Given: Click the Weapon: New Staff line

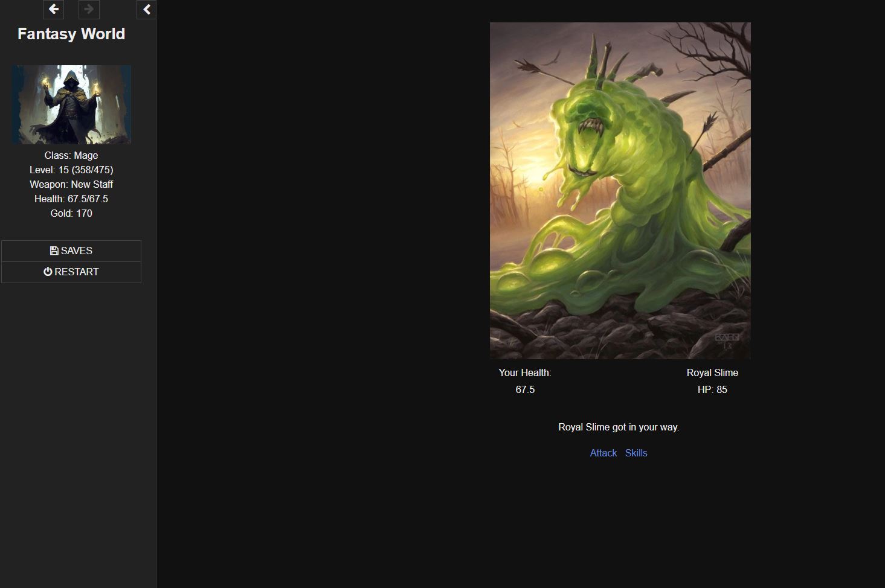Looking at the screenshot, I should (71, 184).
